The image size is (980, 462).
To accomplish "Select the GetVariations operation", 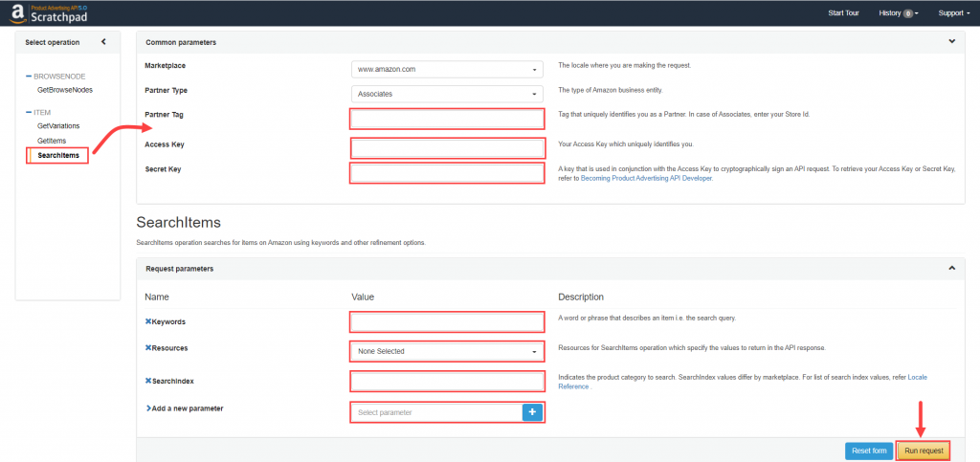I will coord(58,126).
